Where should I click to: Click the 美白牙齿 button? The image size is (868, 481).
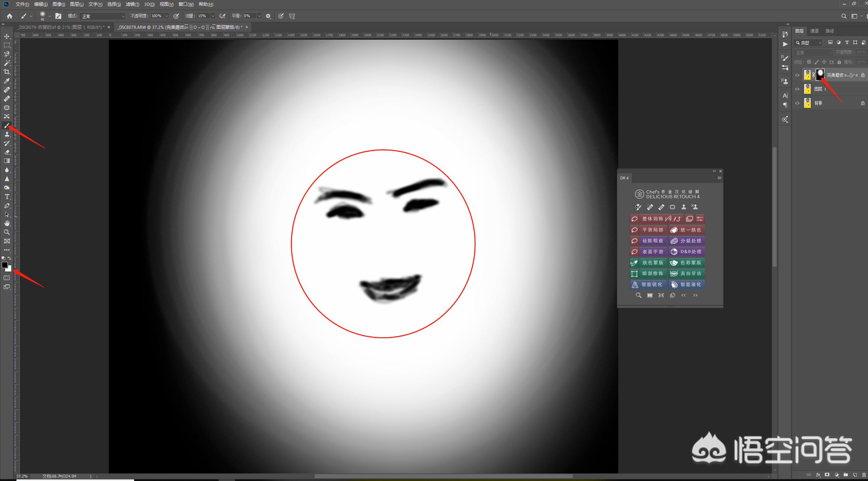[x=687, y=273]
